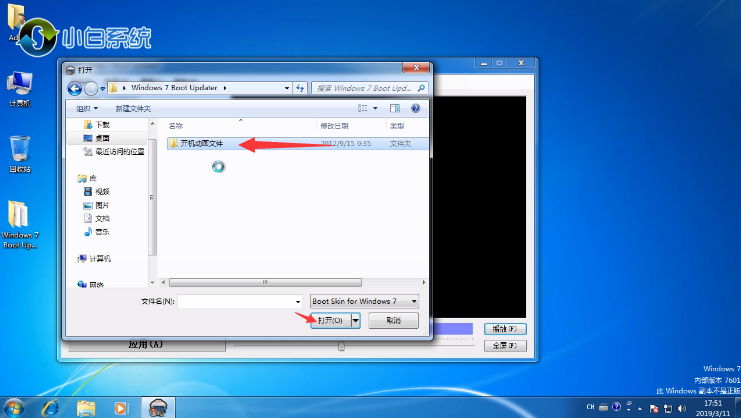741x418 pixels.
Task: Click the slider thumb in background window
Action: pyautogui.click(x=341, y=346)
